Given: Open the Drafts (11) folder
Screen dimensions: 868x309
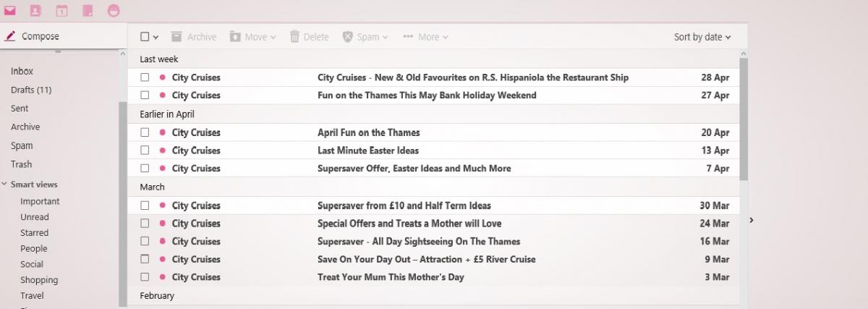Looking at the screenshot, I should [x=31, y=90].
